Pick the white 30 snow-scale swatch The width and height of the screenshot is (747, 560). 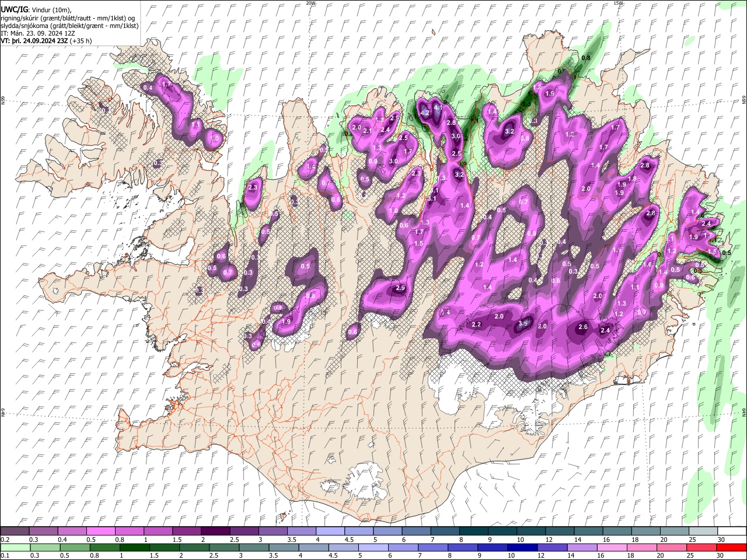731,531
